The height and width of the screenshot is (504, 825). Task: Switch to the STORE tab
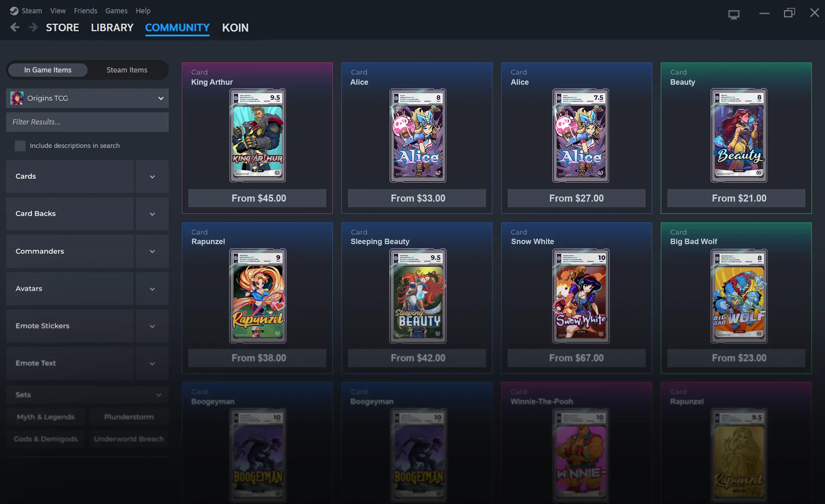coord(63,27)
